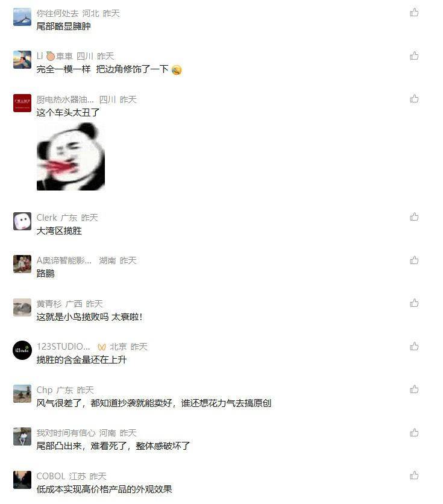Open Clerk's profile avatar
The image size is (443, 504).
point(22,221)
